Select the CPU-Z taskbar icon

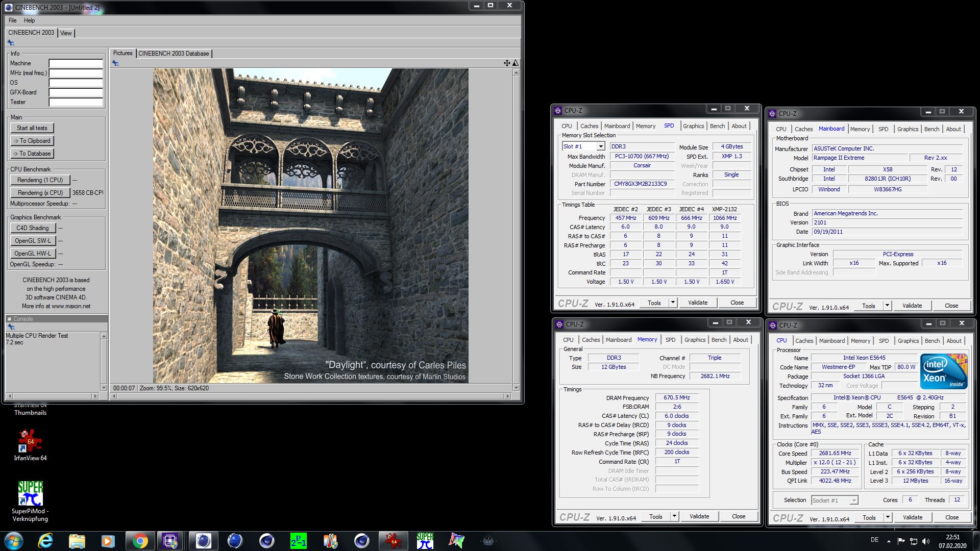point(170,541)
